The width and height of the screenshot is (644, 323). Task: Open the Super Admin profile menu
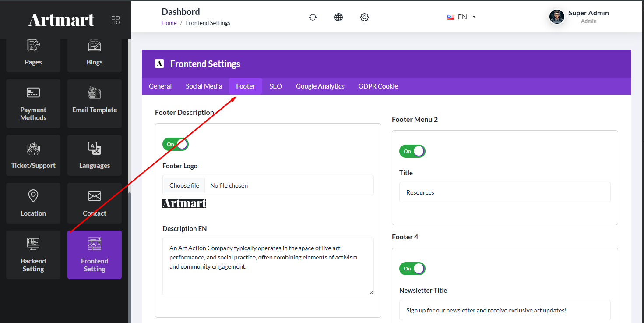pos(579,17)
